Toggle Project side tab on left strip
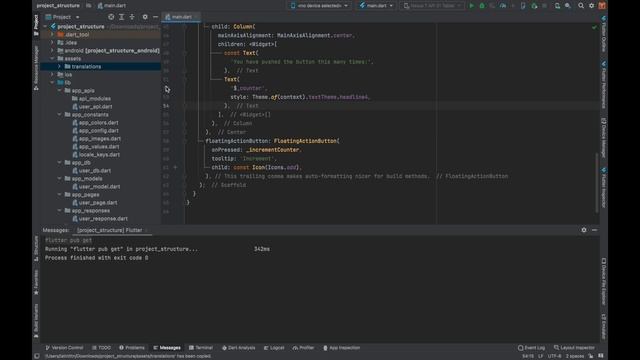The height and width of the screenshot is (360, 640). tap(36, 26)
